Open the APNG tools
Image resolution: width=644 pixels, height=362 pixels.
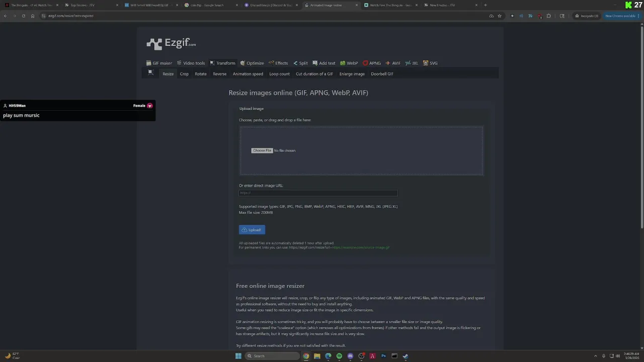[x=372, y=63]
